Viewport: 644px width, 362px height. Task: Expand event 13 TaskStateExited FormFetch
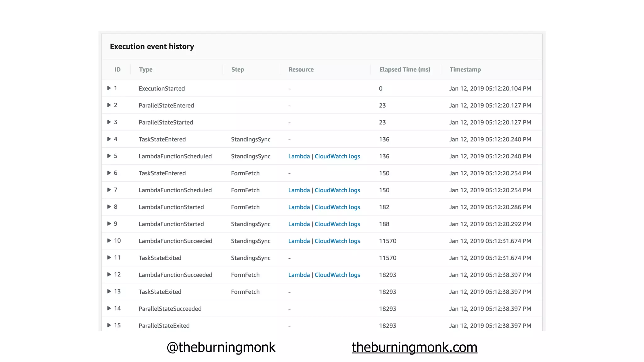[x=109, y=292]
